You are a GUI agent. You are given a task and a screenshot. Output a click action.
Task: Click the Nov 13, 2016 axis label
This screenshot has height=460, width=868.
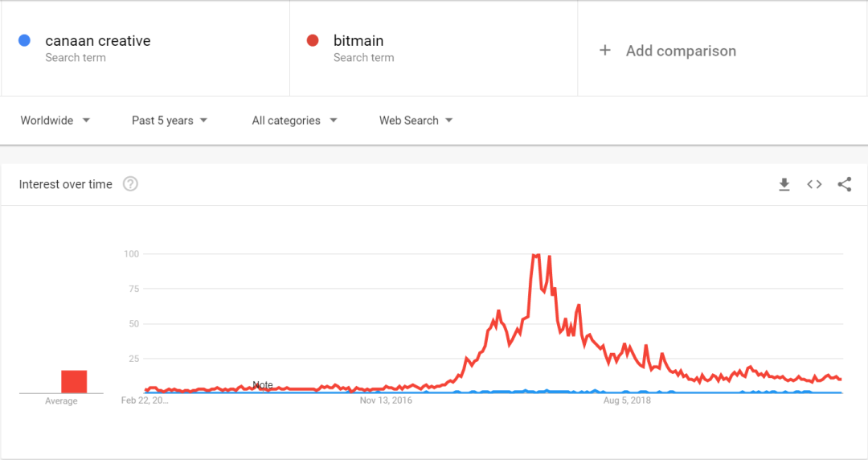(386, 400)
